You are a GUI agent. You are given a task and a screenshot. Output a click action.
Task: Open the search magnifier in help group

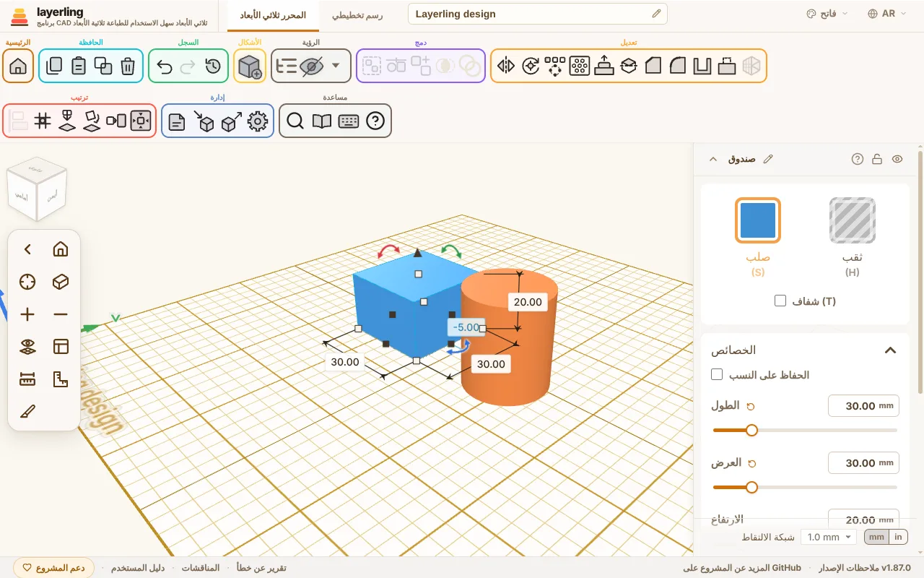295,121
